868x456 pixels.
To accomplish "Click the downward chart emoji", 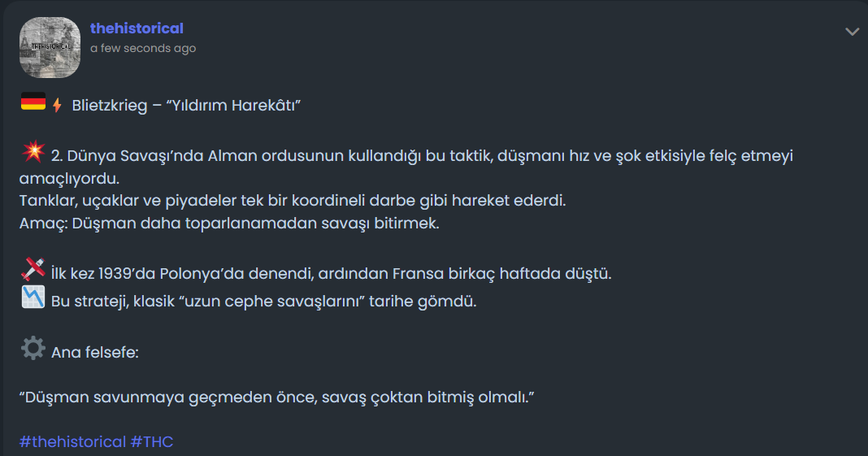I will tap(33, 297).
